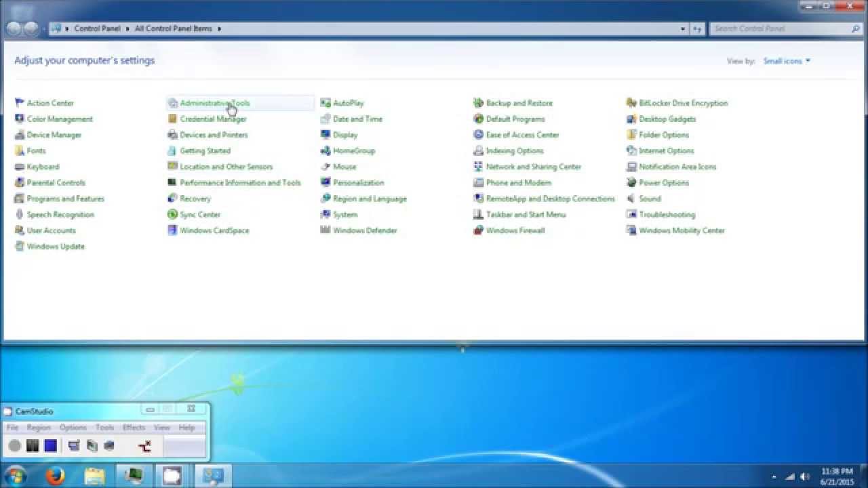Open Windows Explorer folder on taskbar
This screenshot has width=868, height=488.
[x=94, y=476]
